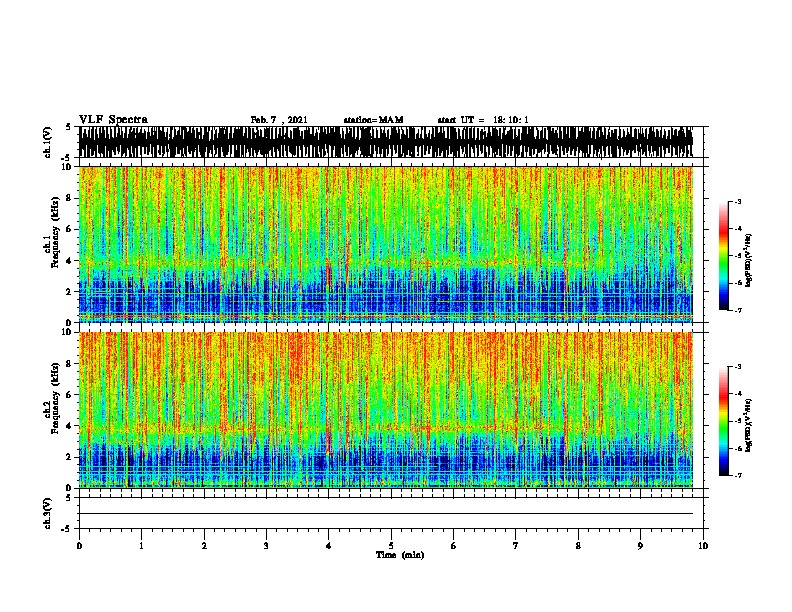Pick the ch.1 spectrogram color scale bar
The image size is (792, 612).
point(723,256)
